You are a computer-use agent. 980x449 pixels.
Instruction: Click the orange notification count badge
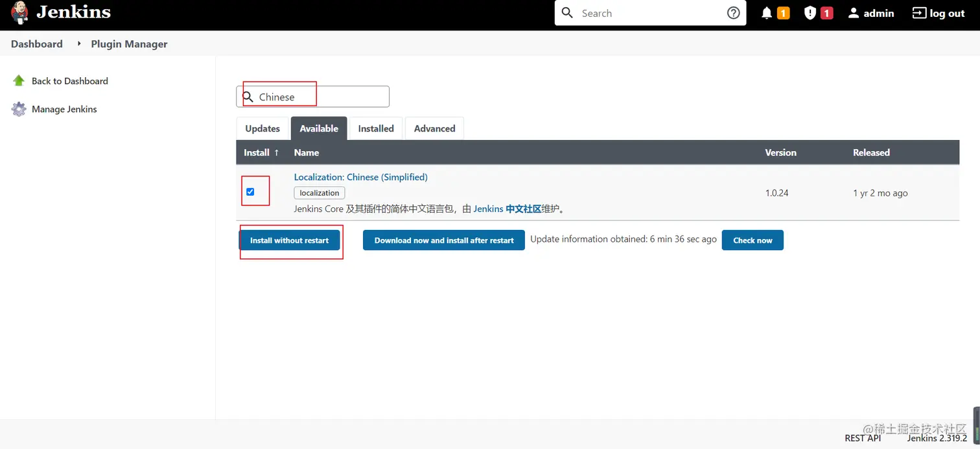pos(783,13)
